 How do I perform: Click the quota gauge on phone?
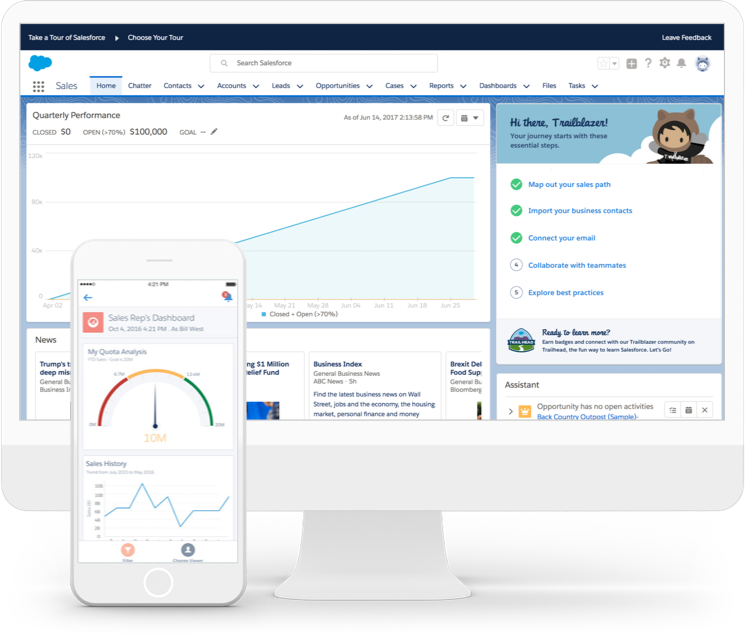[155, 399]
